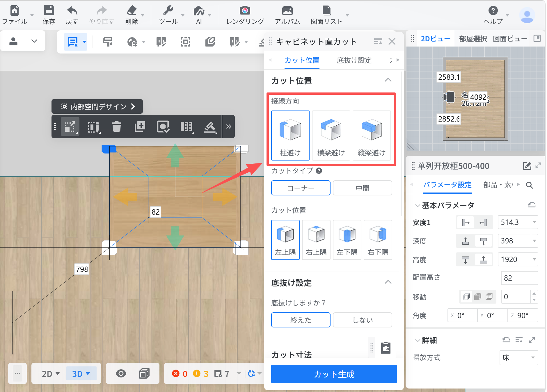The height and width of the screenshot is (392, 547).
Task: Click the help question mark next to カットタイプ
Action: tap(319, 171)
